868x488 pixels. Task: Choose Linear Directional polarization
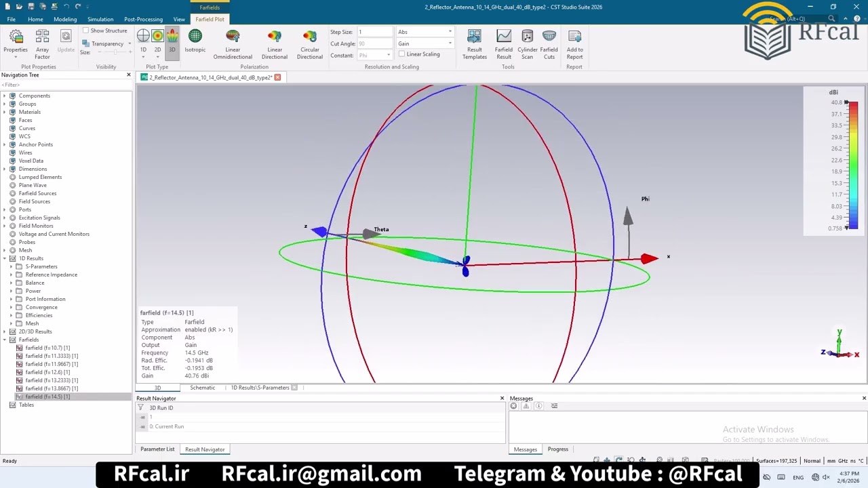275,45
